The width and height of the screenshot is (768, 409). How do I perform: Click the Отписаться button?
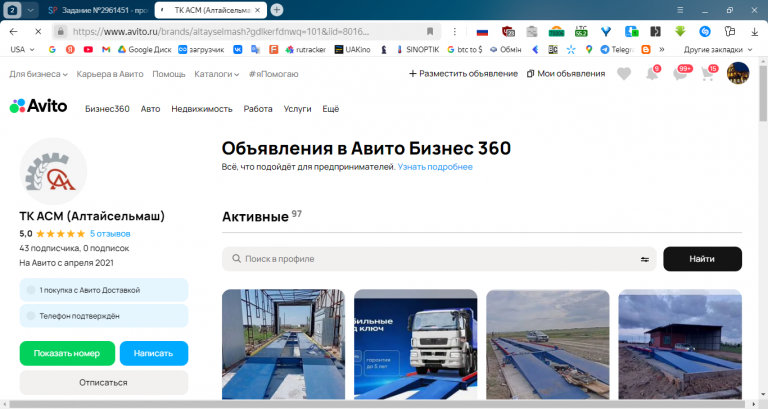[104, 382]
